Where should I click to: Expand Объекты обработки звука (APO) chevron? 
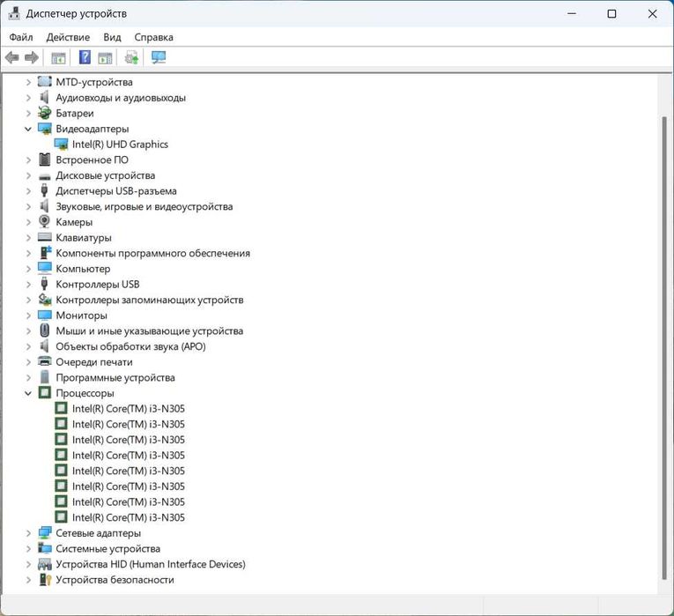point(28,346)
